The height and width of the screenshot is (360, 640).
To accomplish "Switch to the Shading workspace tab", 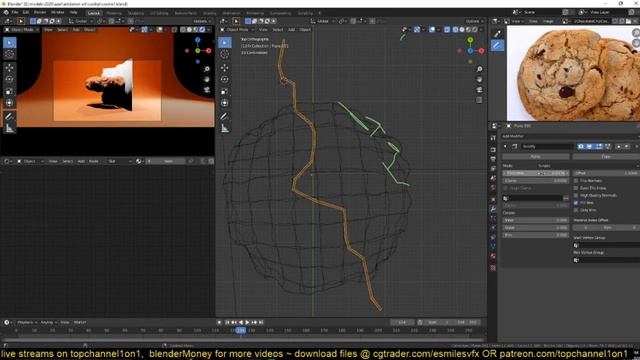I will 209,13.
